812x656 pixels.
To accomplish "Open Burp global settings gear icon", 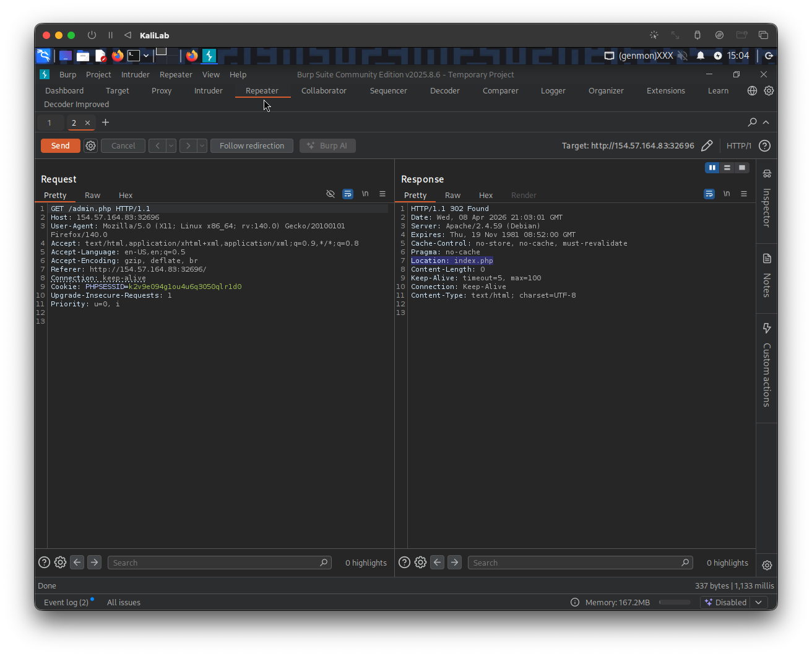I will point(769,91).
